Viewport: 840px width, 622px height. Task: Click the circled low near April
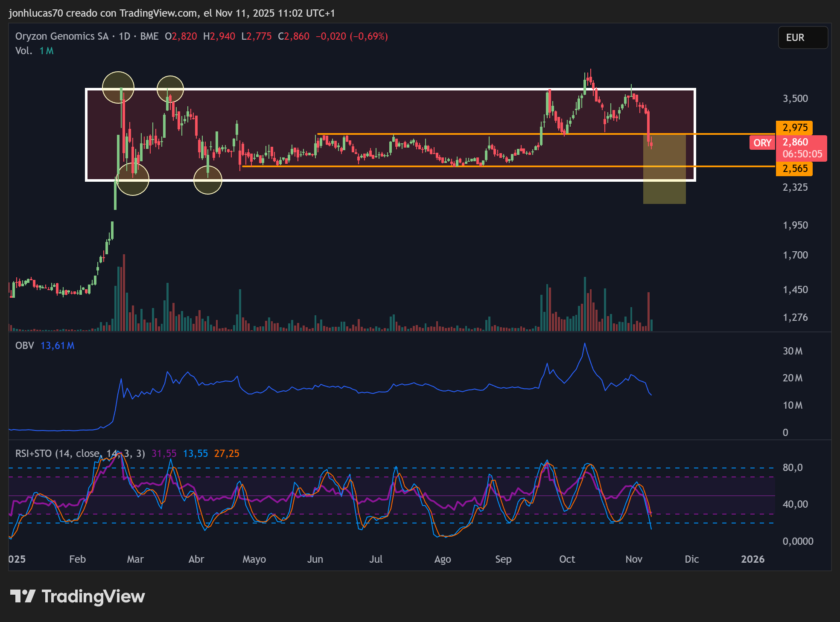click(208, 180)
